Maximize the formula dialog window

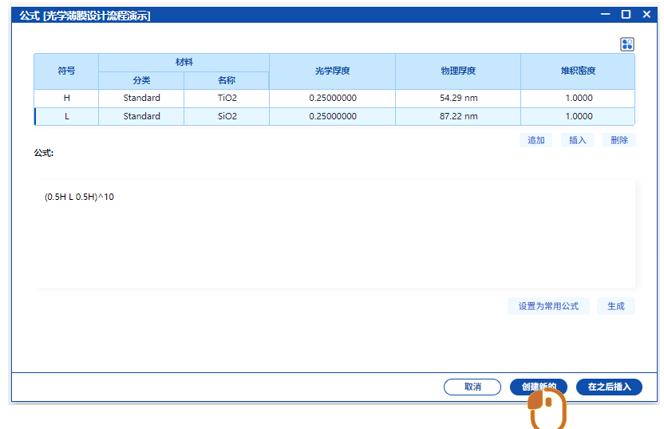(625, 15)
